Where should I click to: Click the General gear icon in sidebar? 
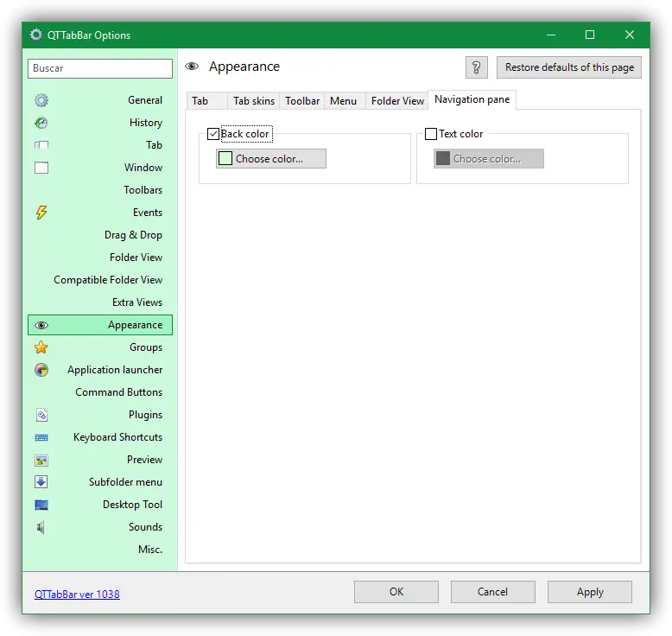pyautogui.click(x=41, y=100)
